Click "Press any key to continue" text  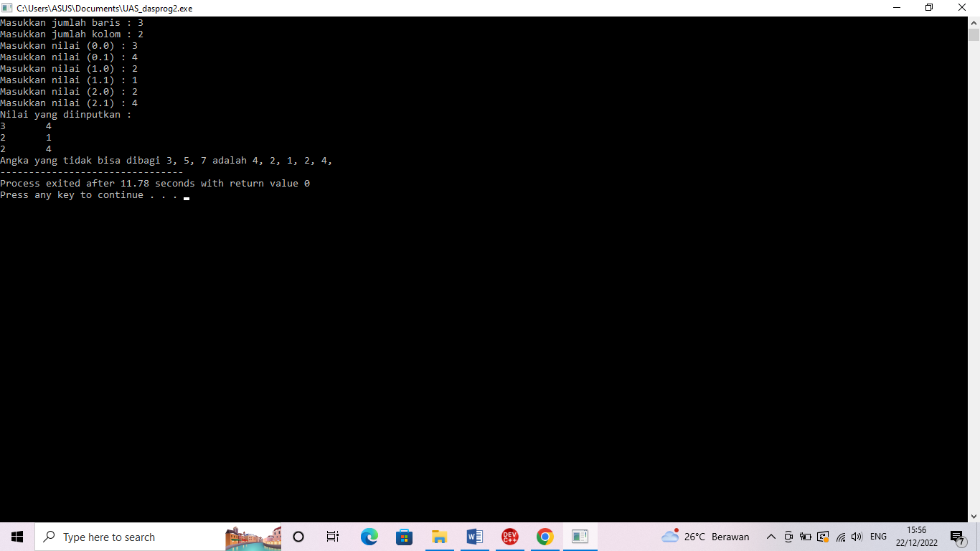click(89, 195)
